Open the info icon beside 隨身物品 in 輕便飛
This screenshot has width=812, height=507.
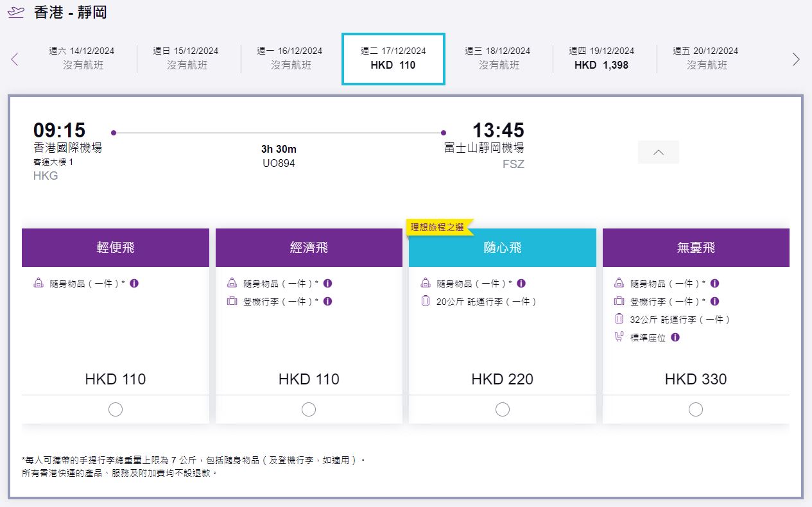point(134,282)
